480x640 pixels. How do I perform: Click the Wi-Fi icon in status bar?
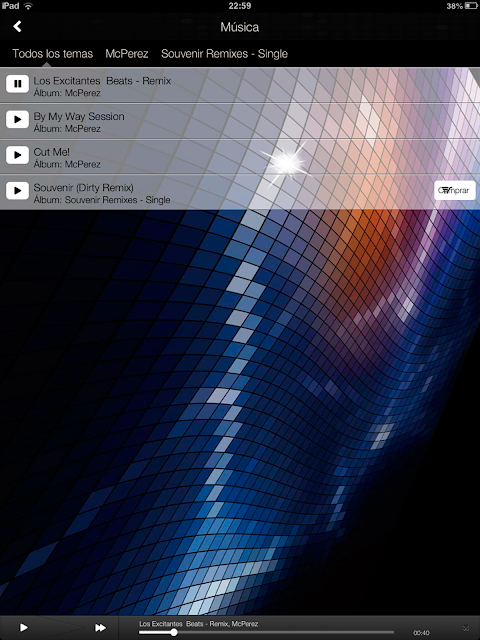coord(28,6)
